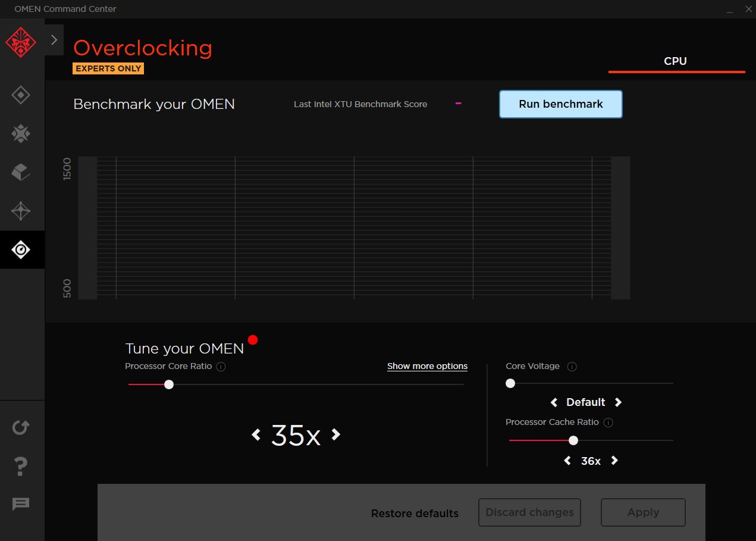
Task: Click the OMEN logo icon
Action: click(x=21, y=42)
